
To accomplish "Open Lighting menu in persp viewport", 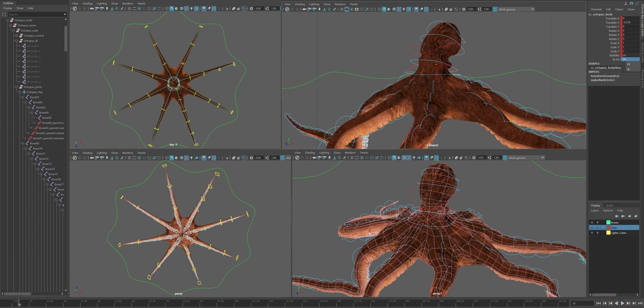I will tap(101, 153).
